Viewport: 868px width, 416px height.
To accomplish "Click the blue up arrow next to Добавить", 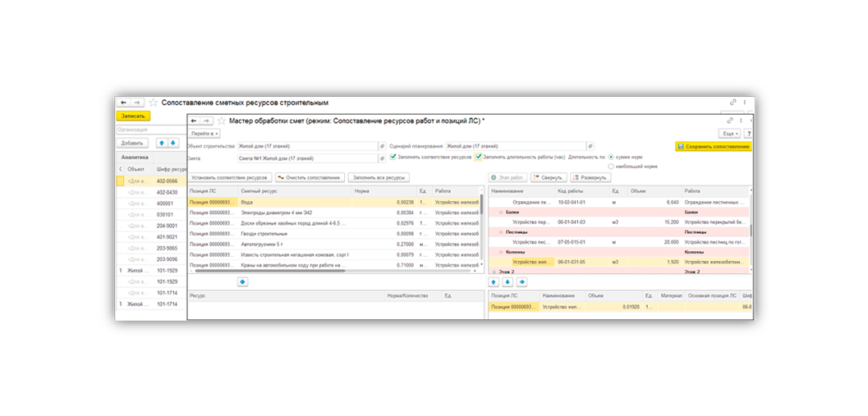I will tap(162, 143).
